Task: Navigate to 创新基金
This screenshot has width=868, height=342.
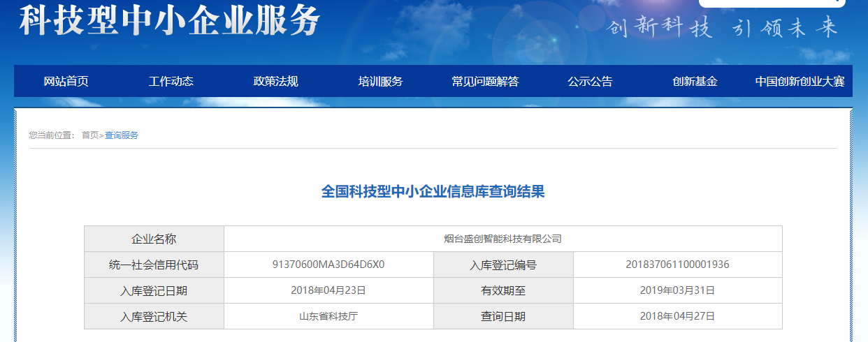Action: tap(695, 82)
